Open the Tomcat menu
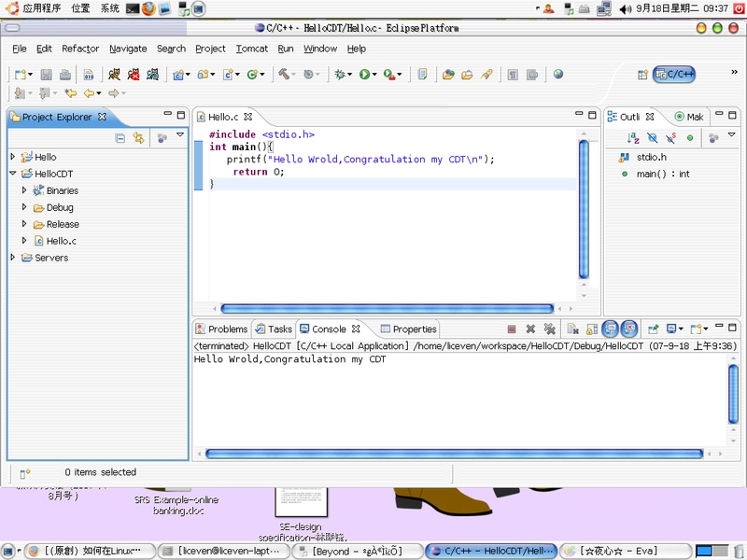 pyautogui.click(x=251, y=49)
